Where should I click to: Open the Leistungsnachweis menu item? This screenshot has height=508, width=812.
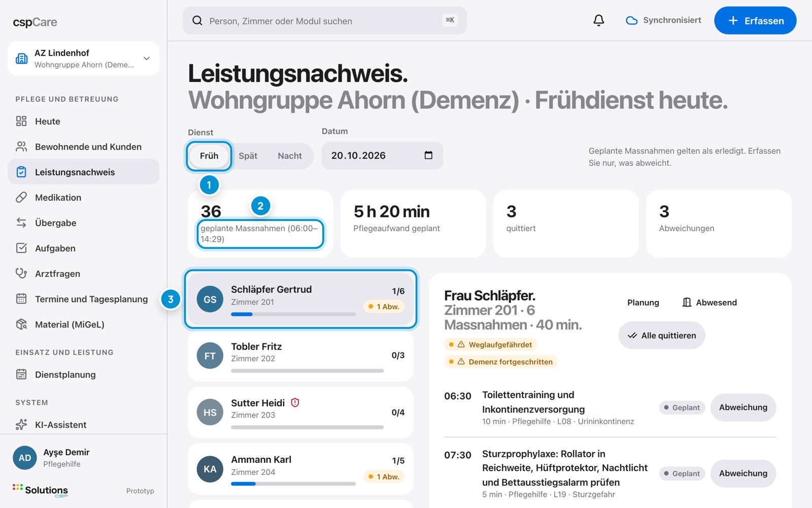83,172
